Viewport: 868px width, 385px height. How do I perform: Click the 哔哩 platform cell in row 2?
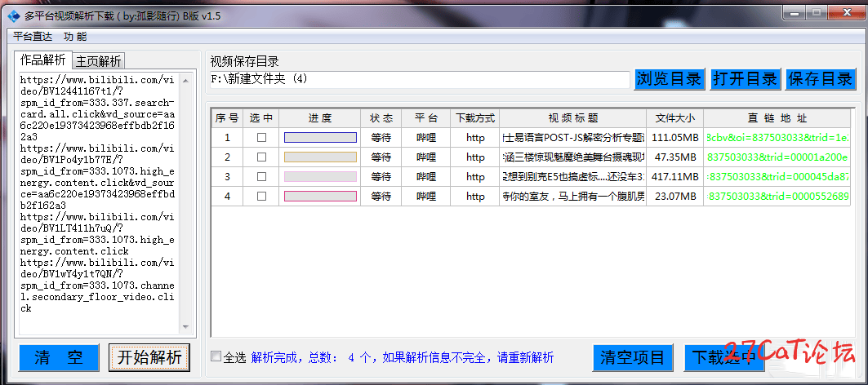click(425, 157)
